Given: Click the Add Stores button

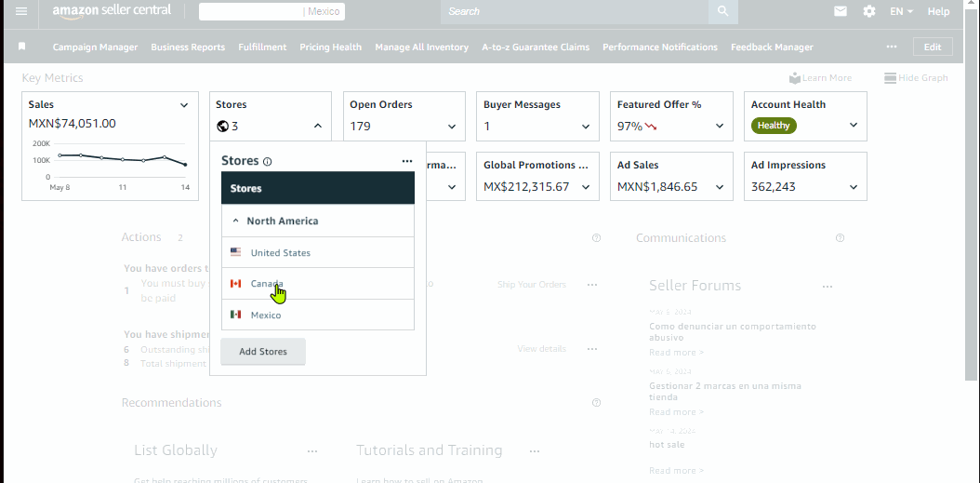Looking at the screenshot, I should 263,352.
